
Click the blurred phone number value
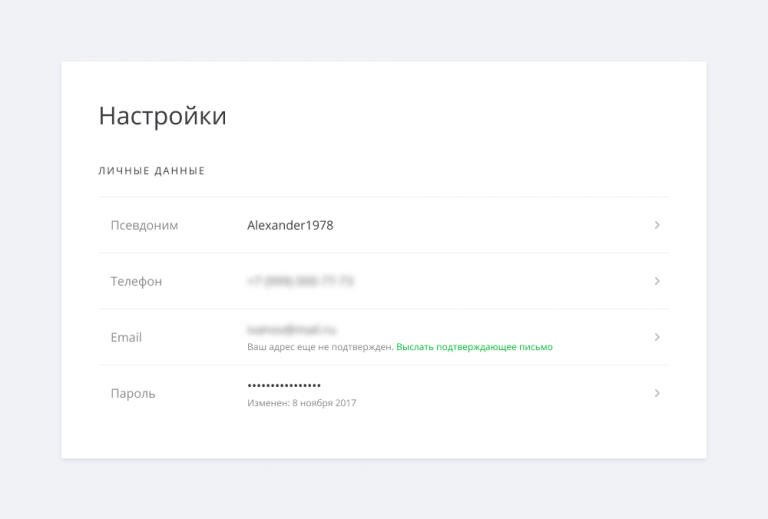click(x=300, y=281)
